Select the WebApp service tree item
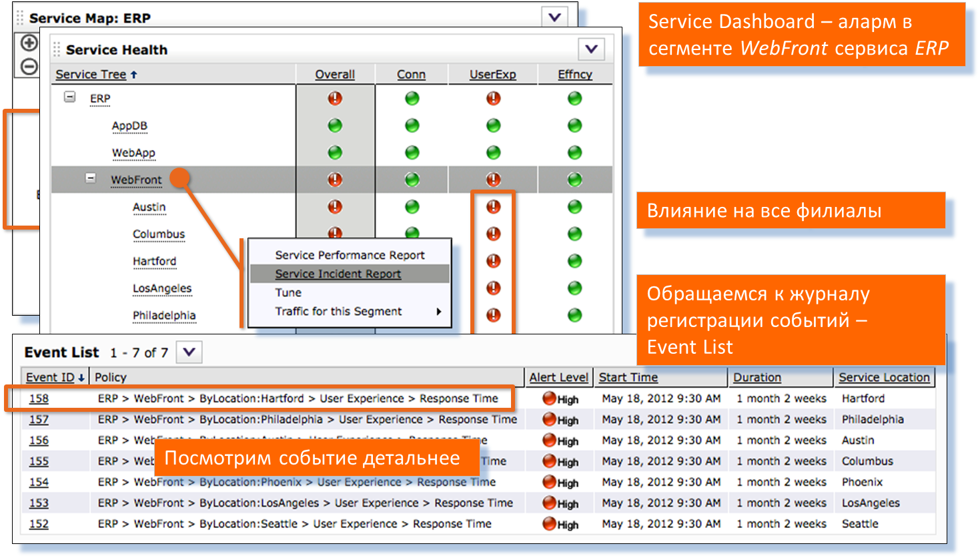Image resolution: width=980 pixels, height=558 pixels. (133, 153)
